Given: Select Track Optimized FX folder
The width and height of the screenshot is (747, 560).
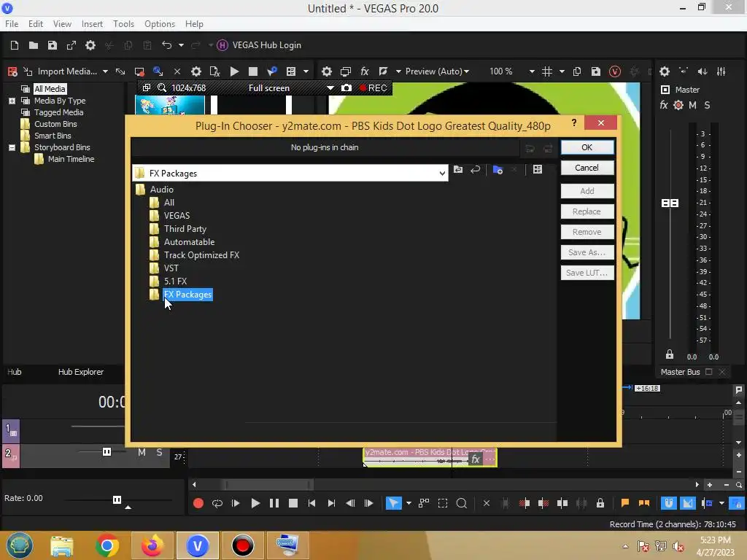Looking at the screenshot, I should (x=201, y=255).
